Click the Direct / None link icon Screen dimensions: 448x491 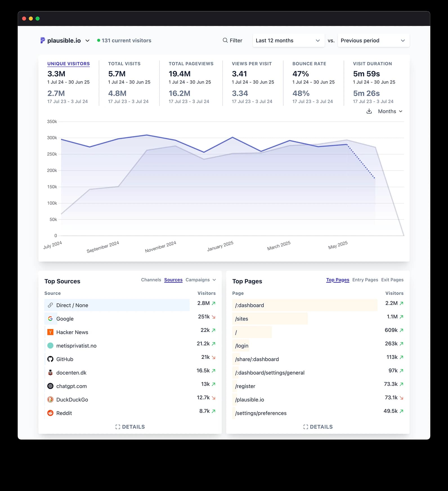point(50,305)
